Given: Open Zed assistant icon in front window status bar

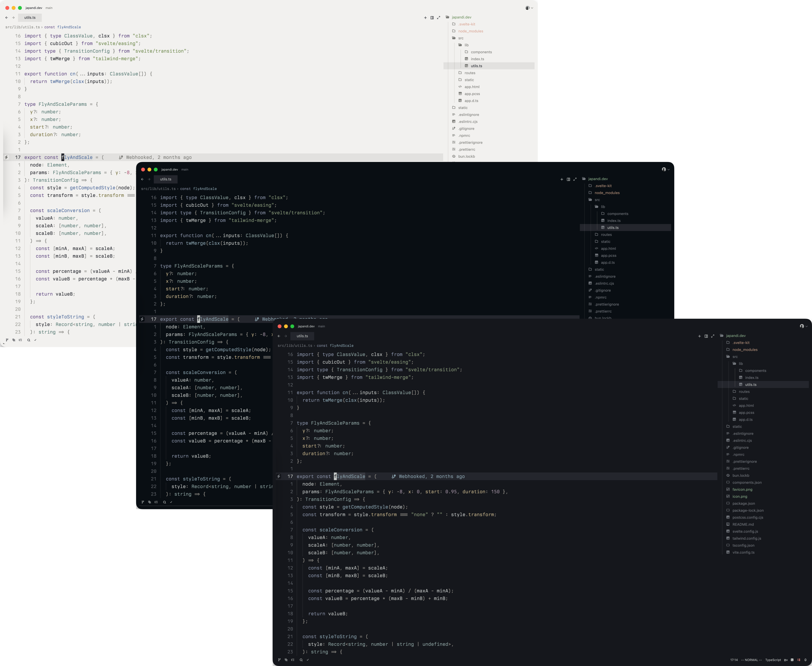Looking at the screenshot, I should (786, 660).
